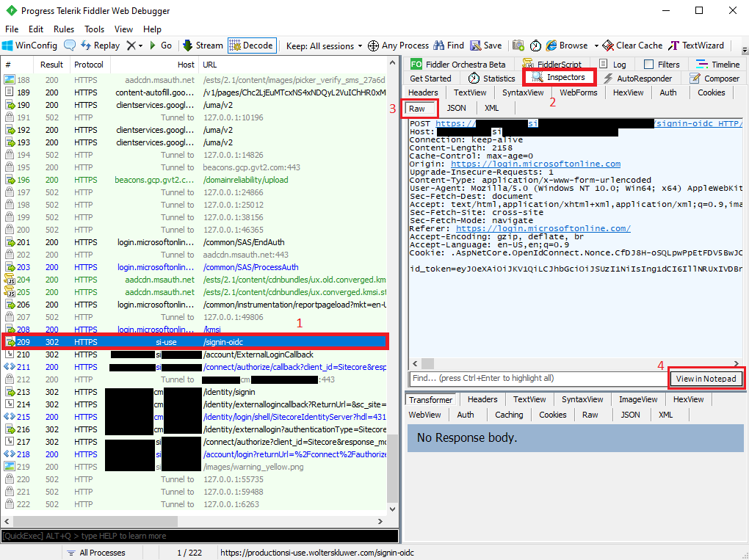749x560 pixels.
Task: Open the Edit menu
Action: tap(36, 29)
